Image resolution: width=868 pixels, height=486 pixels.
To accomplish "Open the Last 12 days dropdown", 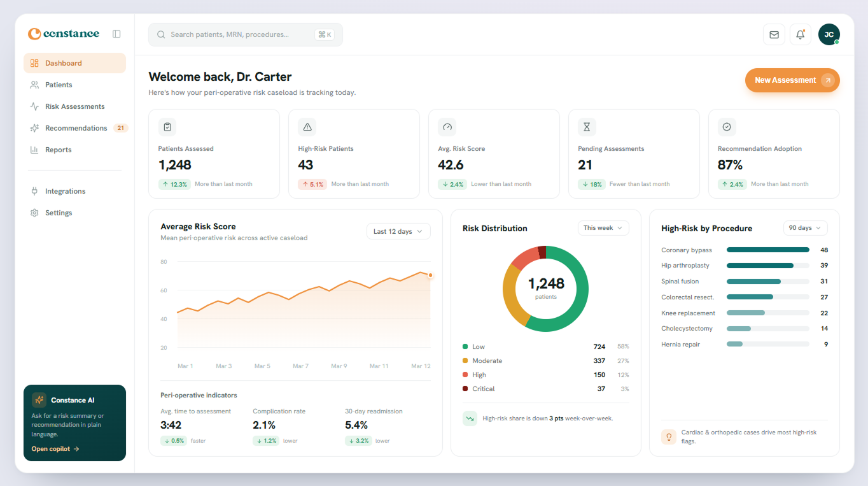I will tap(398, 231).
